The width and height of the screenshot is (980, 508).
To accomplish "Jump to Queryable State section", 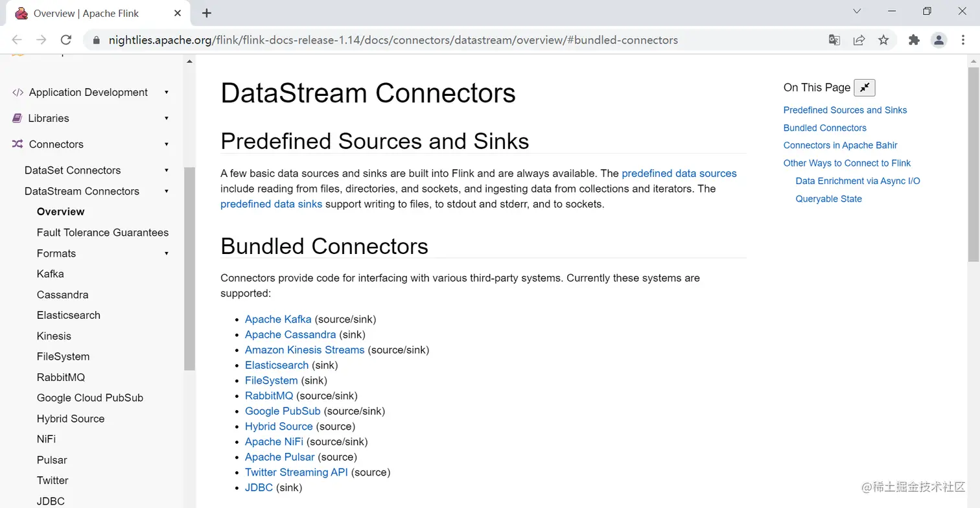I will (828, 199).
